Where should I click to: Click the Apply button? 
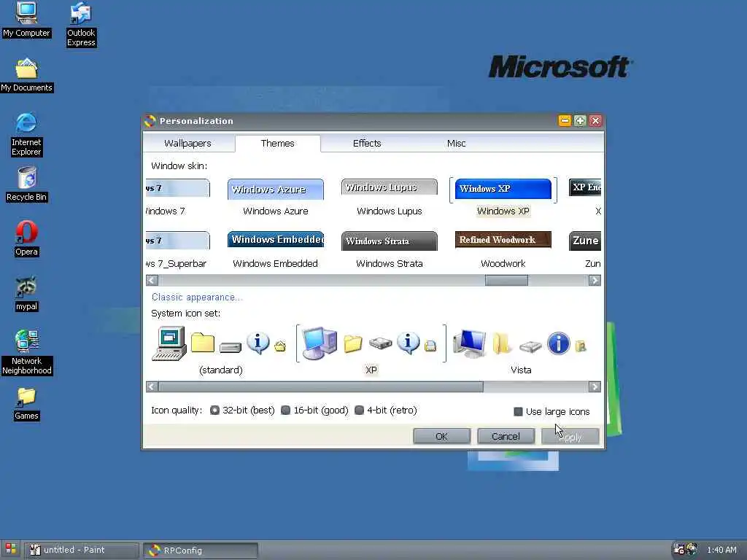tap(570, 436)
